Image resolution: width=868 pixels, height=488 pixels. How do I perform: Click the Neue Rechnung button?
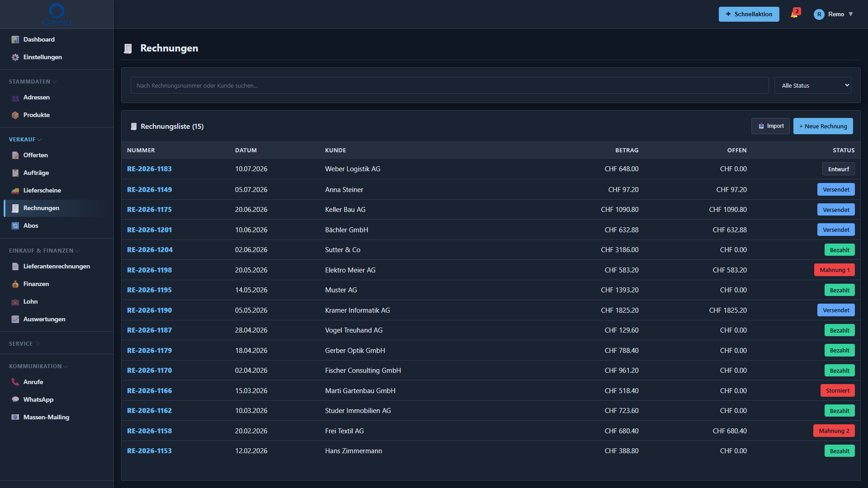tap(823, 126)
